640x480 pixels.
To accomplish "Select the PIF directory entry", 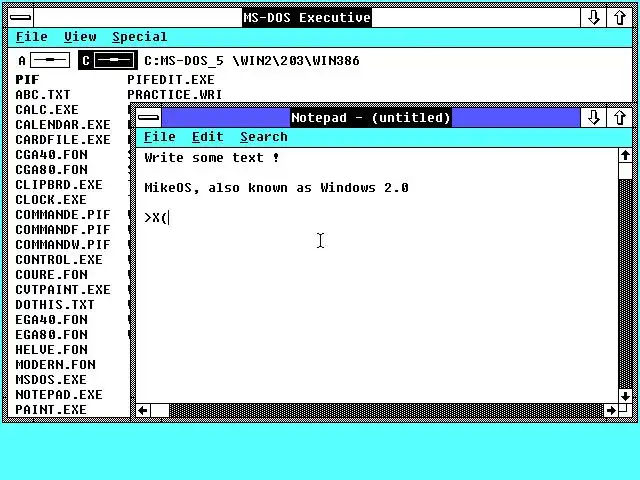I will (27, 80).
